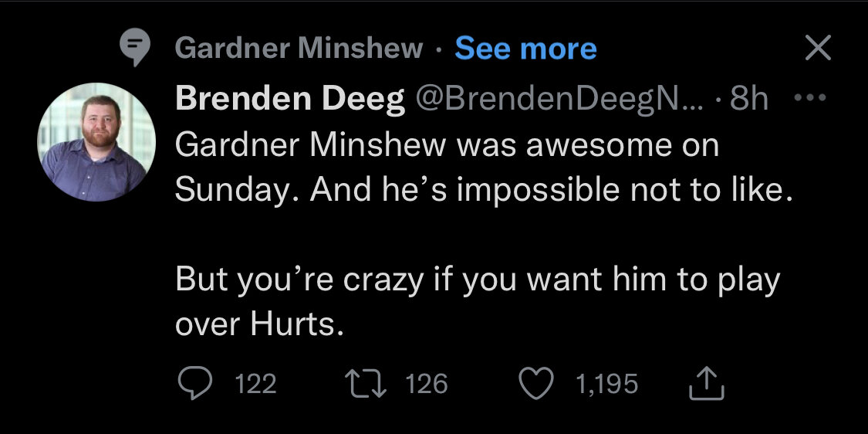Click the 122 replies count
The image size is (868, 434).
point(255,384)
